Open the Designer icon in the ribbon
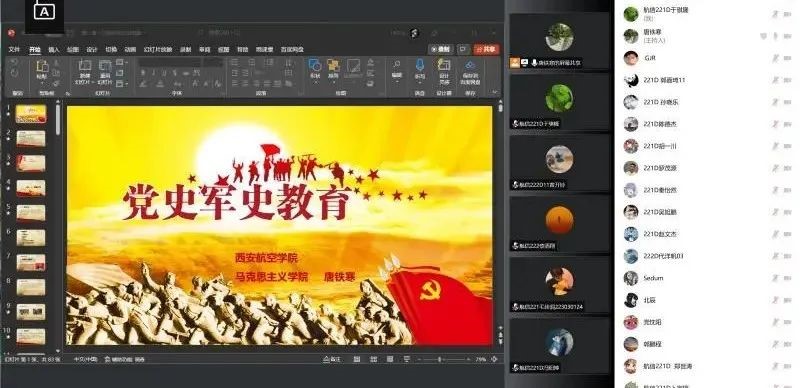800x388 pixels. coord(444,65)
